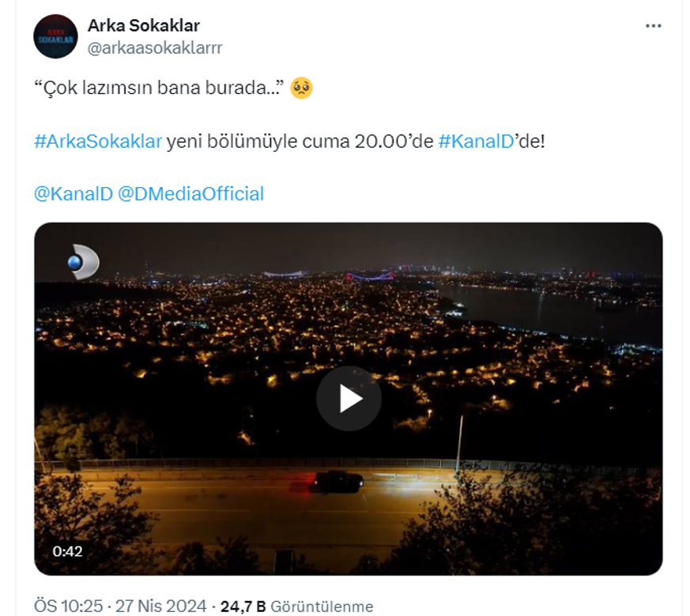Click the Bosphorus water area in video

555,312
